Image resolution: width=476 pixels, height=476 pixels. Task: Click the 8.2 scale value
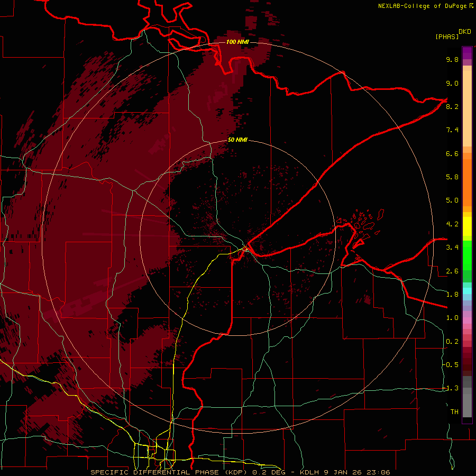click(x=452, y=106)
